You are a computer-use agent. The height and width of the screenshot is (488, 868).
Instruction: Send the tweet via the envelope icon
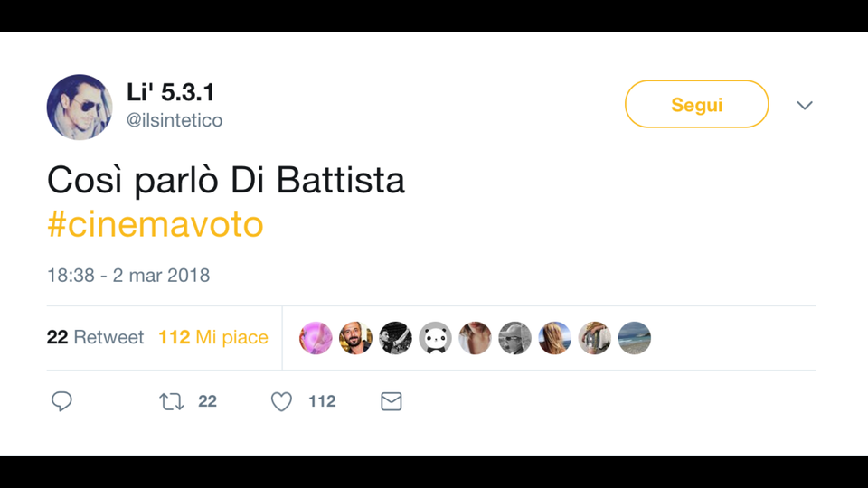(391, 401)
